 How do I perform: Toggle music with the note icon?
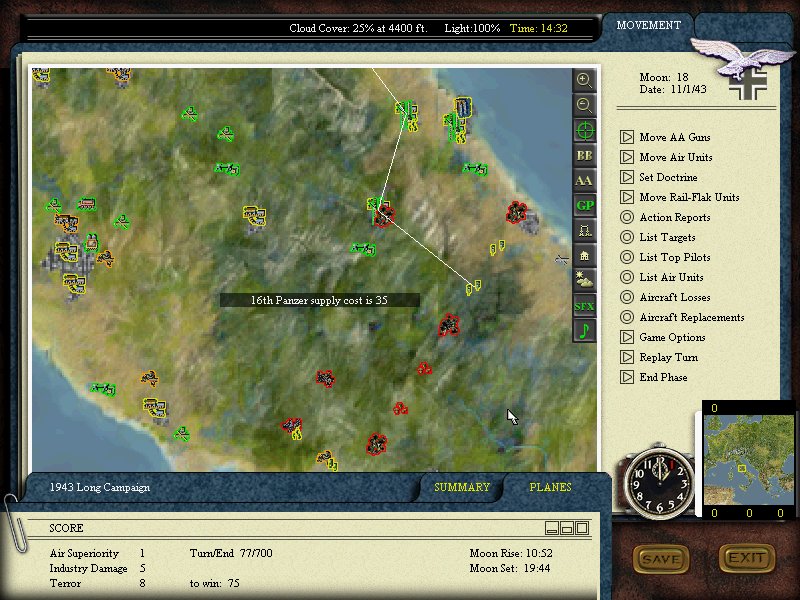pyautogui.click(x=584, y=331)
